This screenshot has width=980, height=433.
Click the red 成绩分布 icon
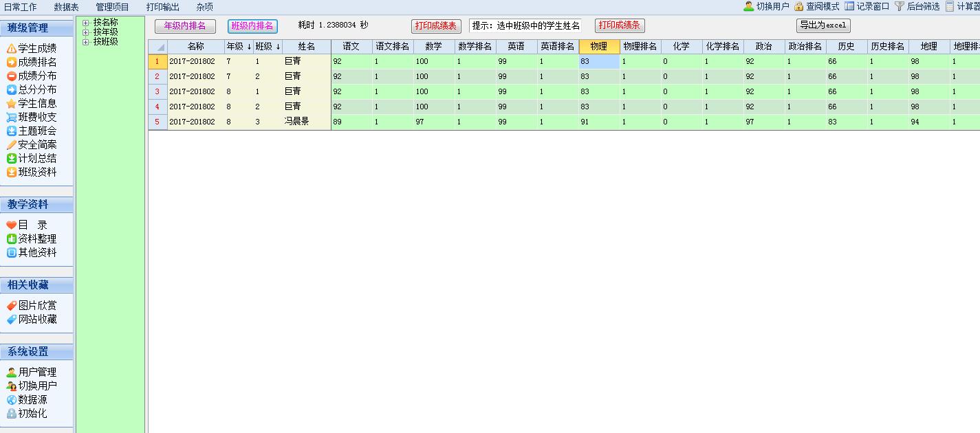tap(12, 76)
